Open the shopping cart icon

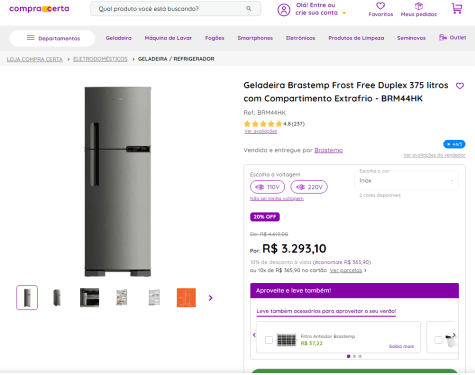click(x=457, y=8)
